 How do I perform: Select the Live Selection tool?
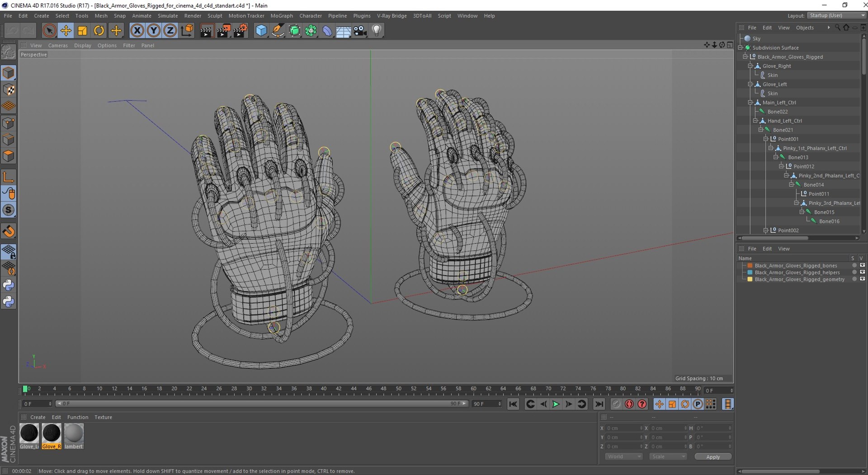pyautogui.click(x=49, y=31)
